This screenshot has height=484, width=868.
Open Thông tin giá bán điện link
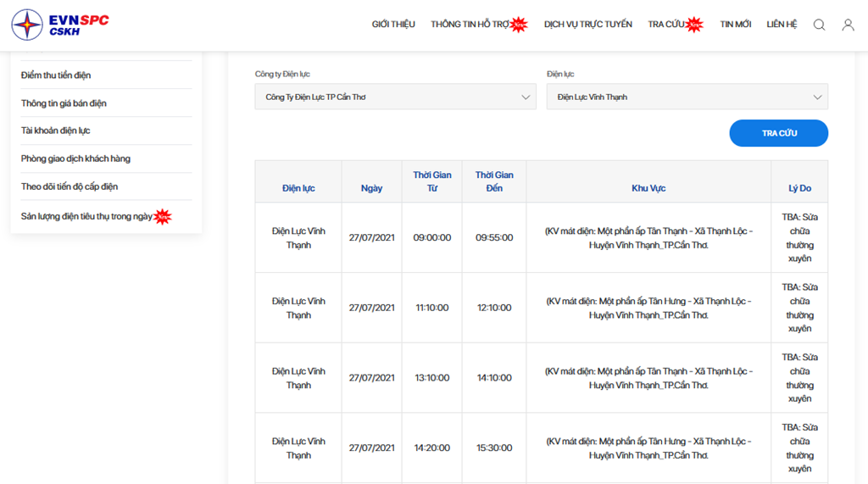[x=64, y=103]
